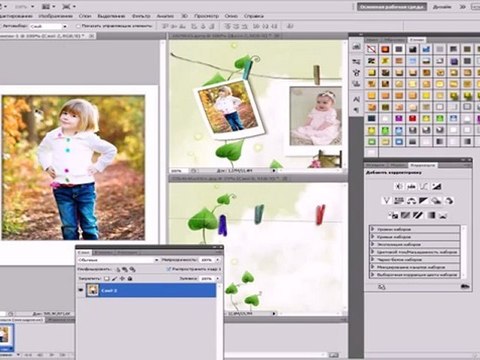Toggle visibility of layer Слой 2
This screenshot has width=480, height=360.
point(81,290)
